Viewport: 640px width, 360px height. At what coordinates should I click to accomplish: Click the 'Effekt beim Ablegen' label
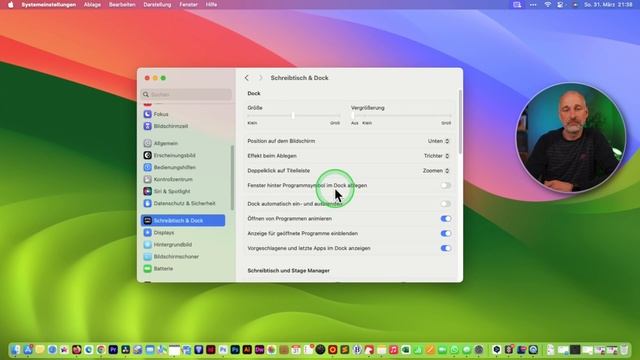(x=272, y=156)
